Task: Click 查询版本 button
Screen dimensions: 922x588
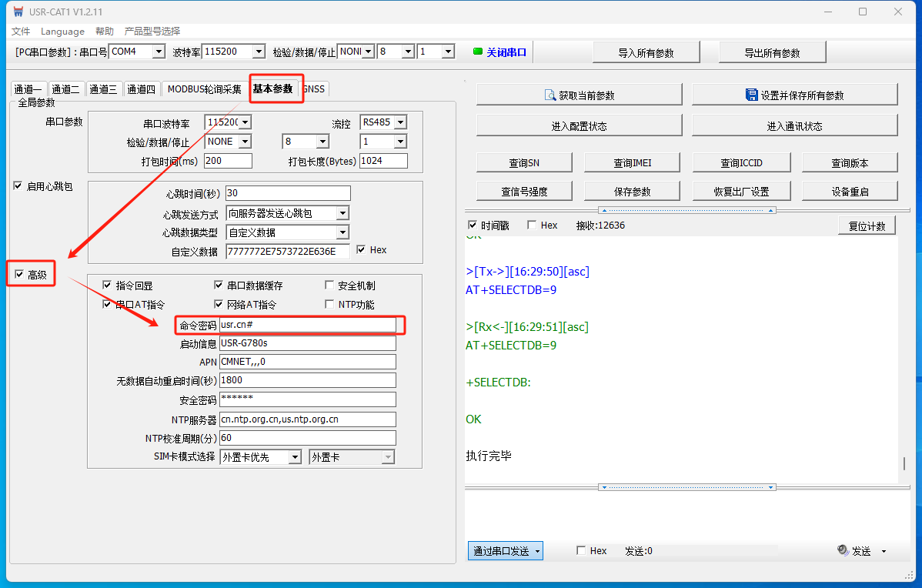Action: pos(850,163)
